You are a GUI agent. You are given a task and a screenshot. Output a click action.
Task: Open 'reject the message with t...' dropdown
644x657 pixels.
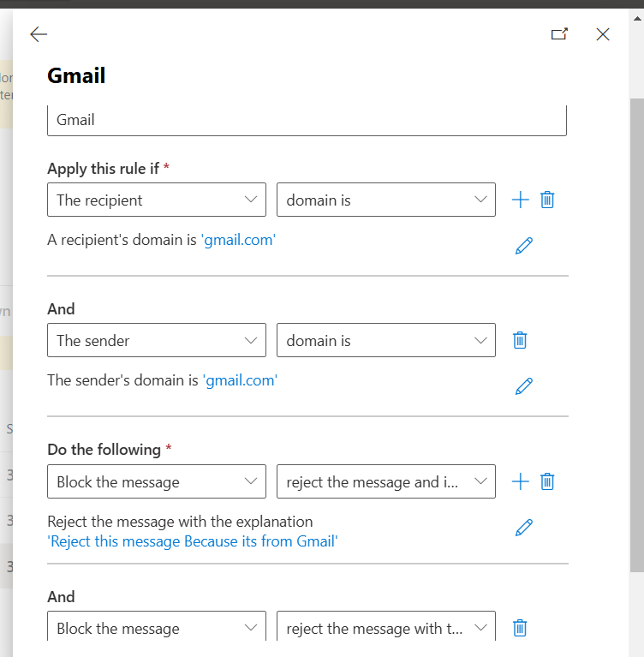(x=386, y=626)
